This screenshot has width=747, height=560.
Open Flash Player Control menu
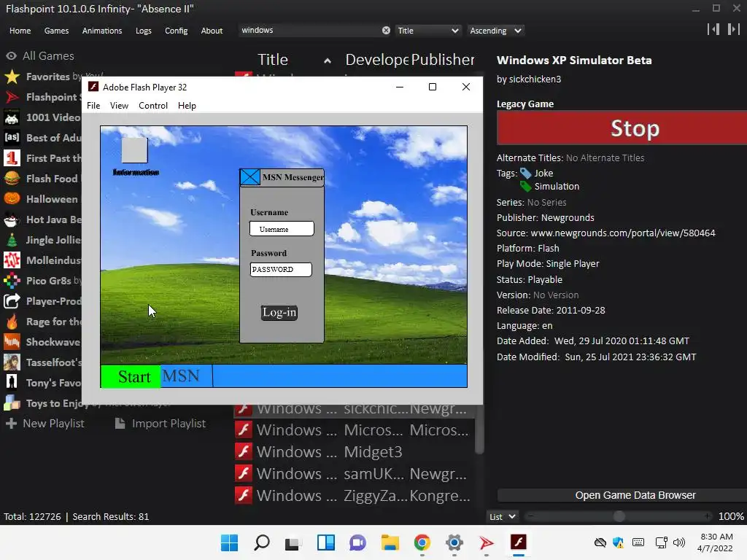(153, 106)
